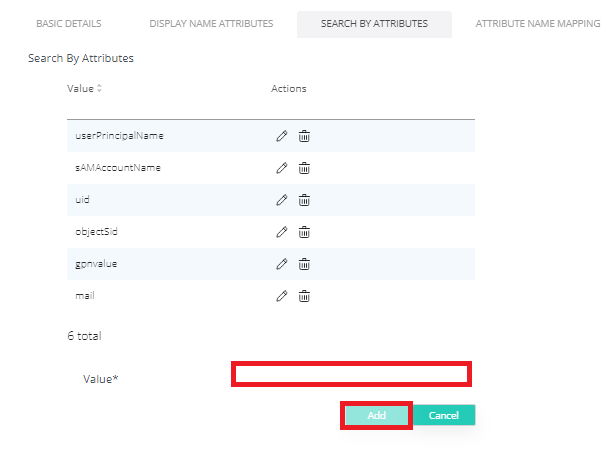Screen dimensions: 609x449
Task: Edit the gpnvalue attribute
Action: pos(282,264)
